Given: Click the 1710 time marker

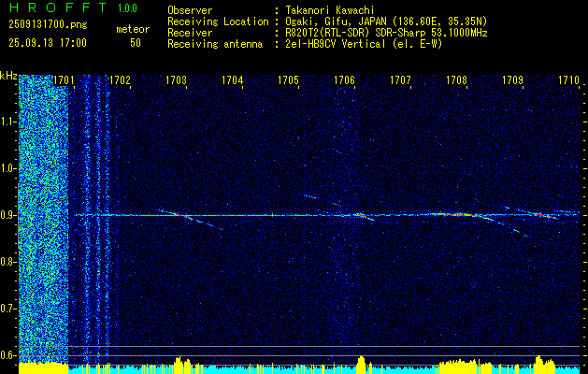Looking at the screenshot, I should (569, 80).
